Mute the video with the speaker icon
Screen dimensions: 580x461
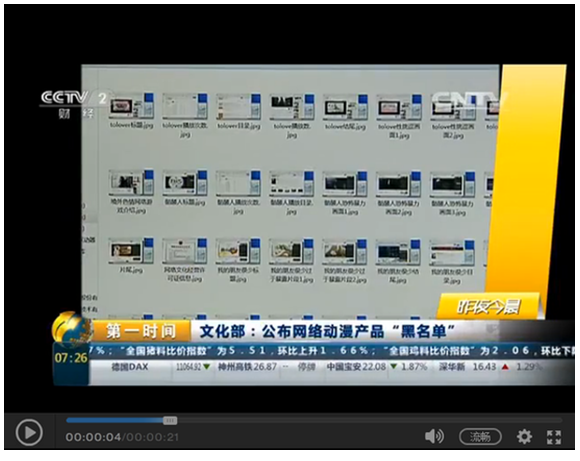[434, 437]
